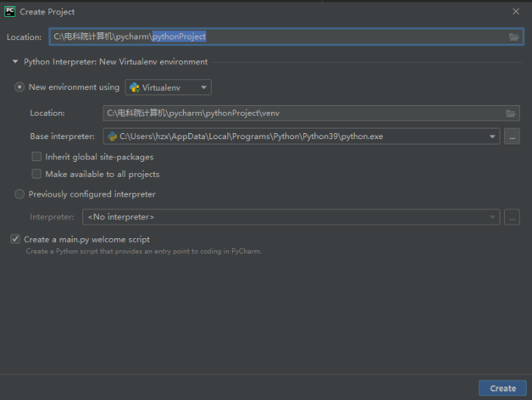Enable Make available to all projects checkbox

click(36, 174)
